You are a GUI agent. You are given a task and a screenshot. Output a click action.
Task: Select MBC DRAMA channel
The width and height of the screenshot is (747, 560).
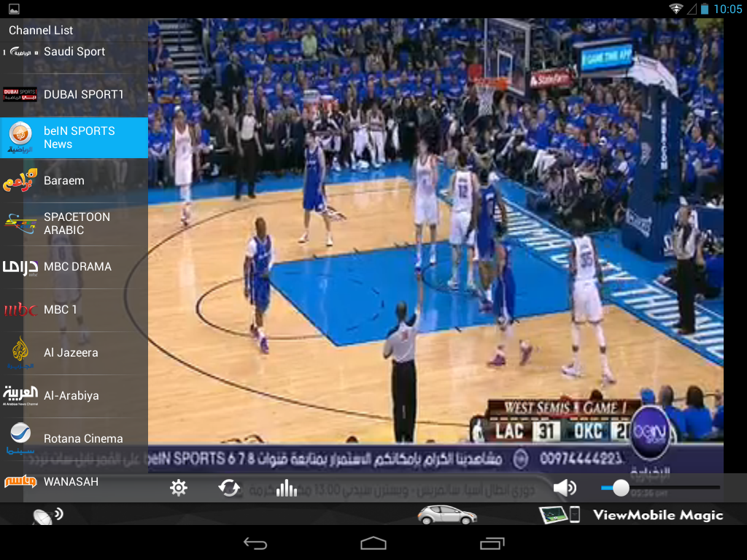click(74, 267)
